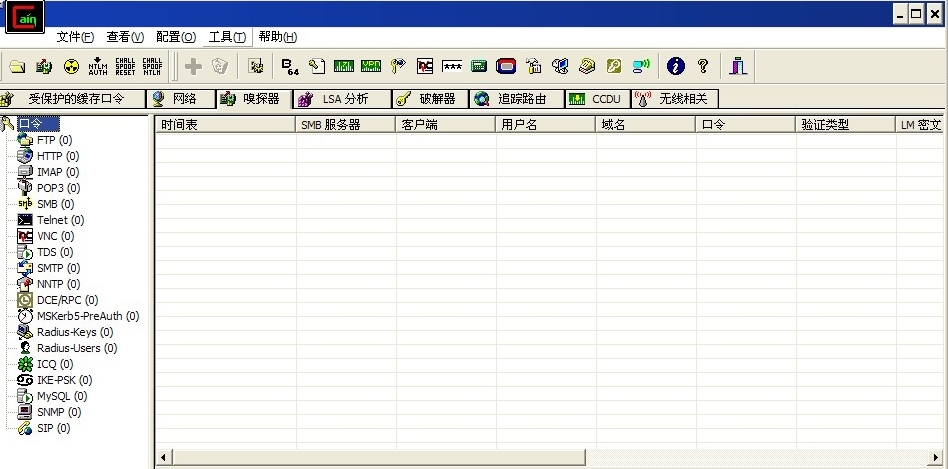948x469 pixels.
Task: Sort by the 时间表 column header
Action: tap(226, 125)
